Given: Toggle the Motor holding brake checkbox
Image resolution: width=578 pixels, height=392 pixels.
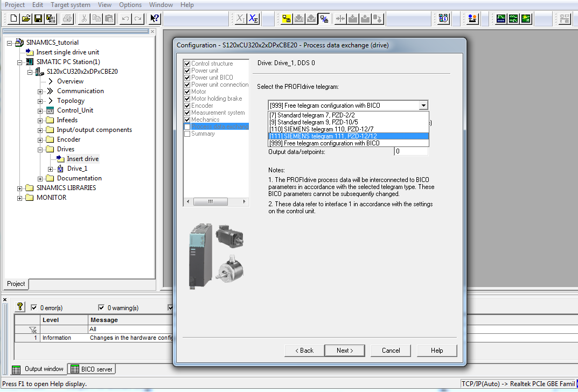Looking at the screenshot, I should tap(187, 99).
